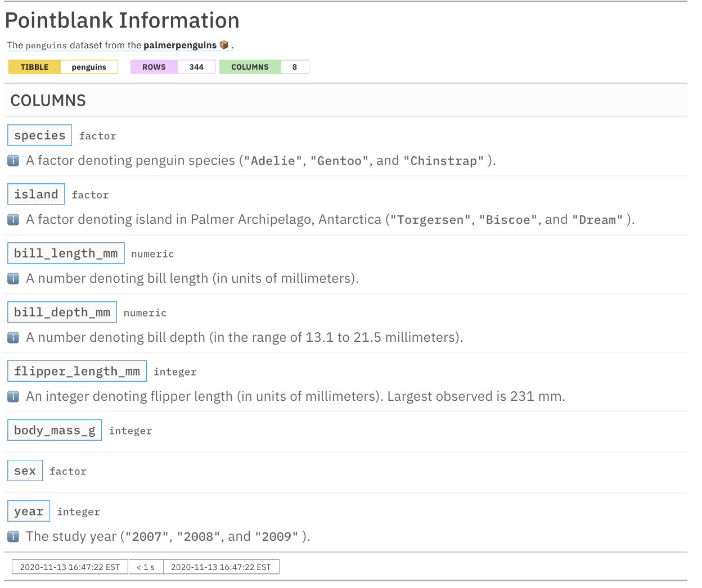
Task: Click the 'integer' type next to year
Action: coord(79,512)
